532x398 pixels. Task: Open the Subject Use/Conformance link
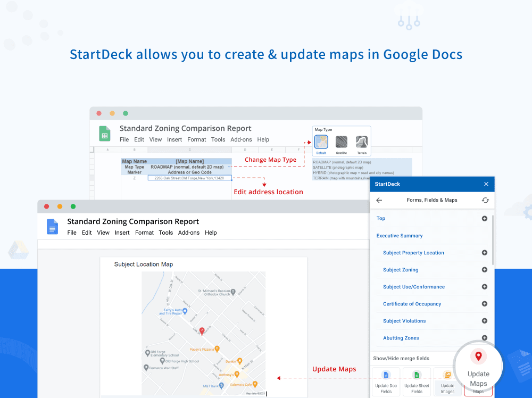pyautogui.click(x=413, y=287)
